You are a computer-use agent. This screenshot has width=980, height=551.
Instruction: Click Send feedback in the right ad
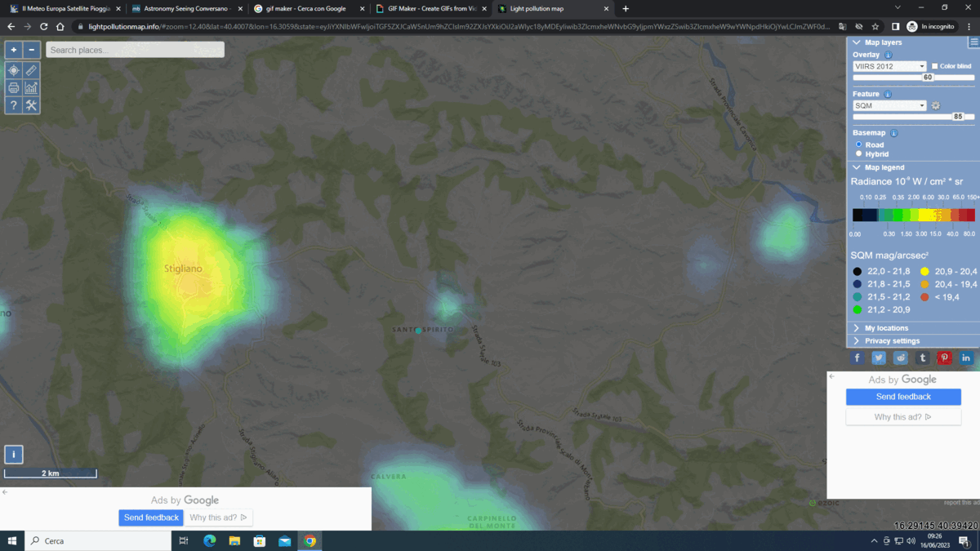click(903, 397)
